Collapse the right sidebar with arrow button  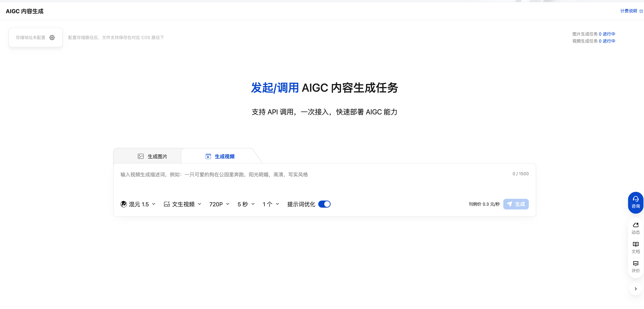[x=635, y=289]
